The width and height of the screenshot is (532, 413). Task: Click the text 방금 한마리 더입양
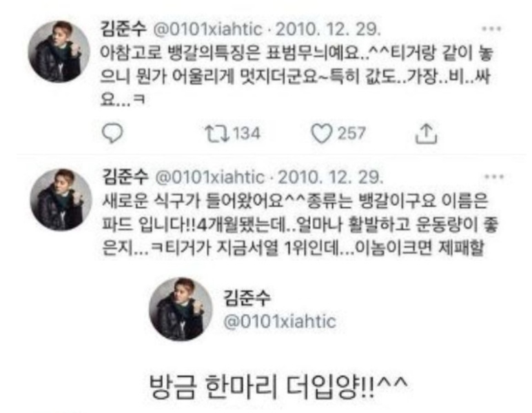pos(278,387)
